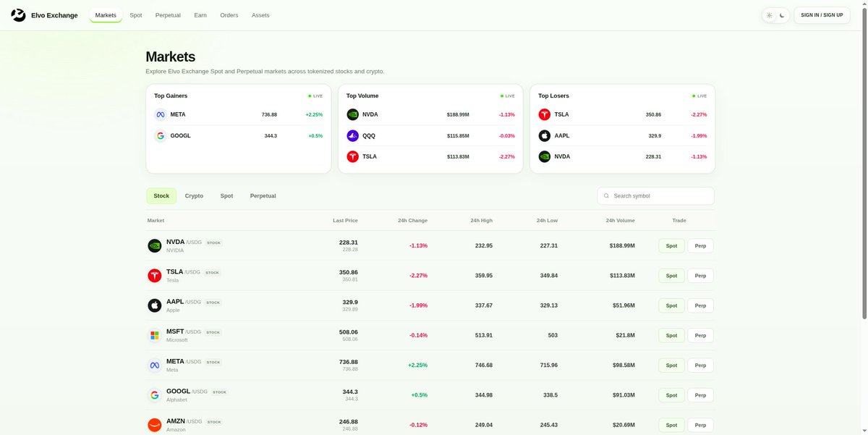Viewport: 868px width, 435px height.
Task: Click the 24h Change column header
Action: 412,221
